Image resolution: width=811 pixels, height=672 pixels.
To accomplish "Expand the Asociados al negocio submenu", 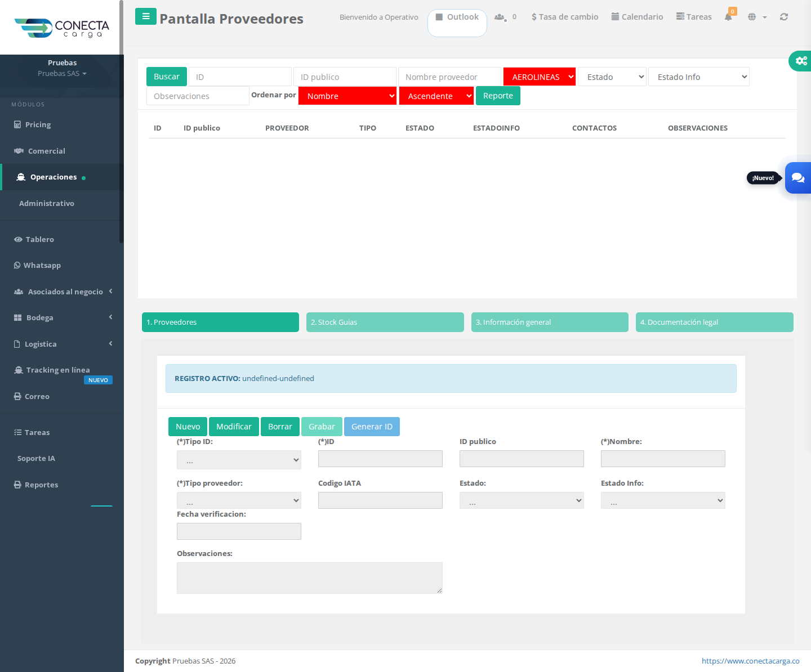I will pyautogui.click(x=62, y=292).
